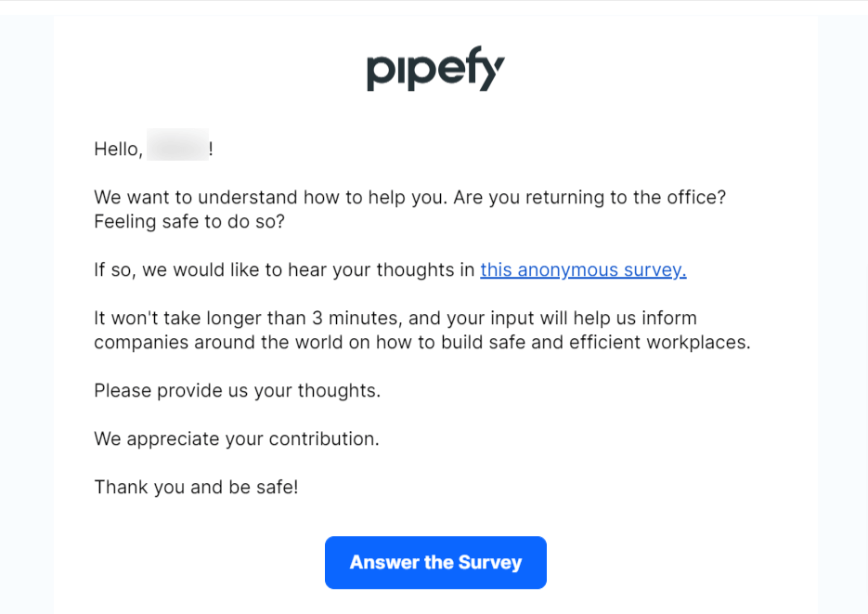Click the letter "y" in the Pipefy logo
Image resolution: width=868 pixels, height=614 pixels.
click(494, 74)
